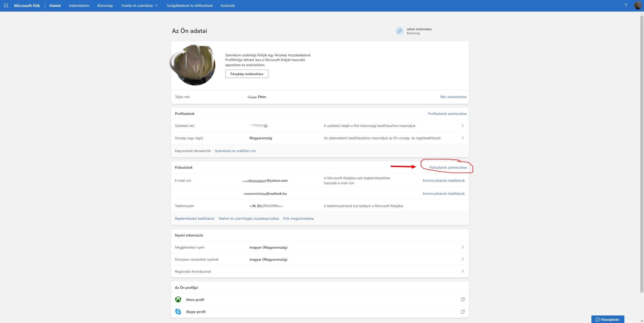Click the Magyarország country value
This screenshot has height=323, width=644.
coord(261,138)
